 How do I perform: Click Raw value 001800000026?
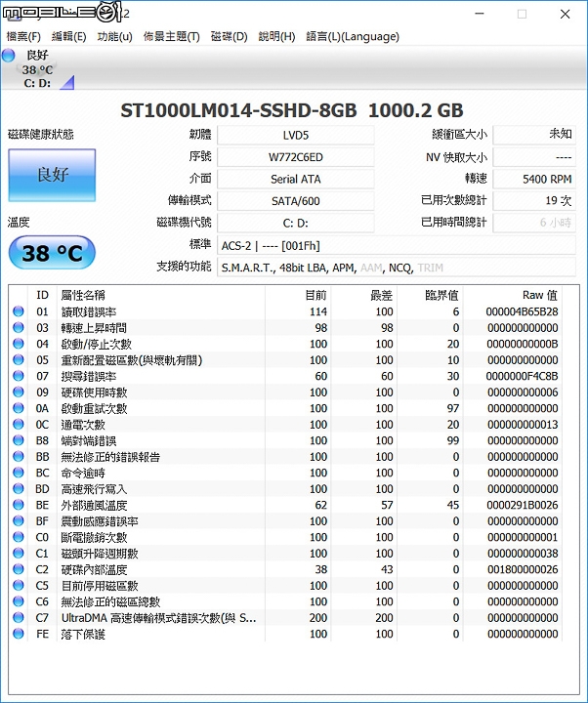click(x=523, y=570)
